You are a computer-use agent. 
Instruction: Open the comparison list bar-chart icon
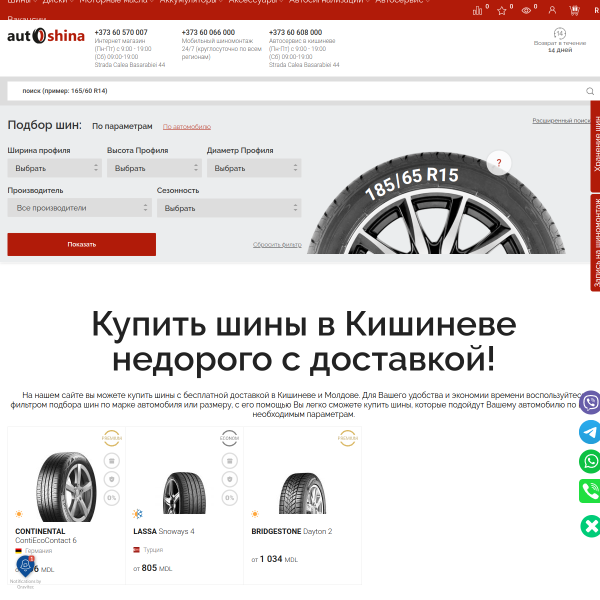(478, 10)
